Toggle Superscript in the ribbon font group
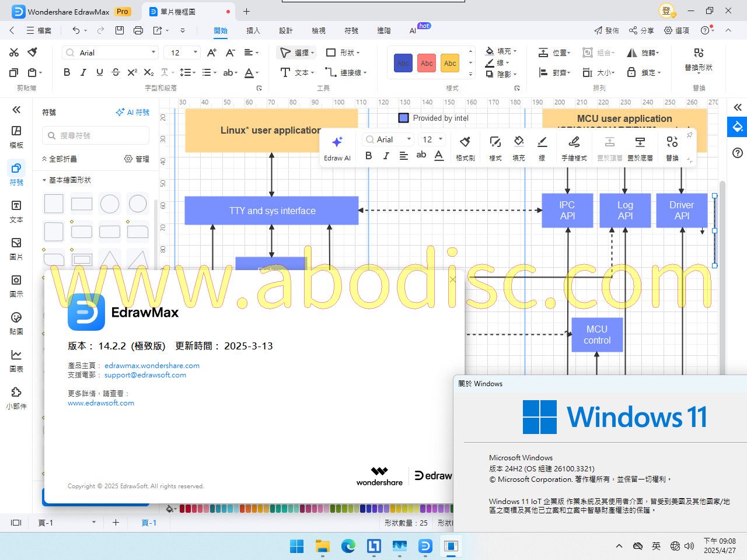This screenshot has width=747, height=560. coord(132,72)
